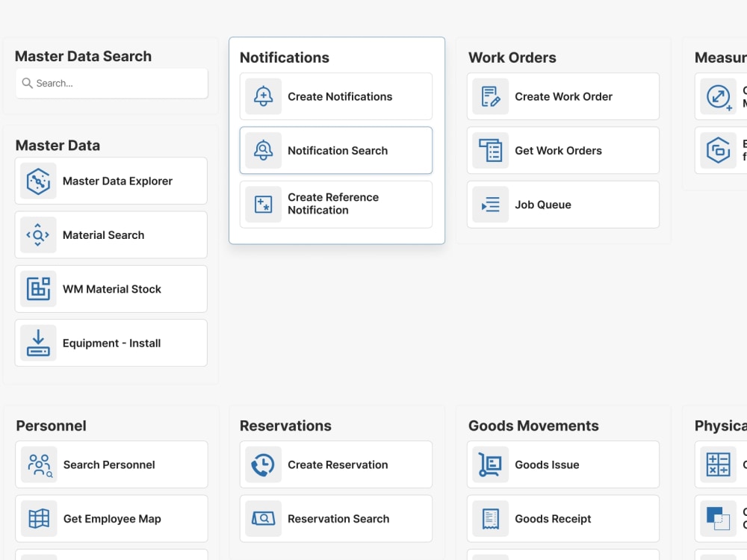This screenshot has height=560, width=747.
Task: Open the Notification Search icon
Action: point(263,150)
